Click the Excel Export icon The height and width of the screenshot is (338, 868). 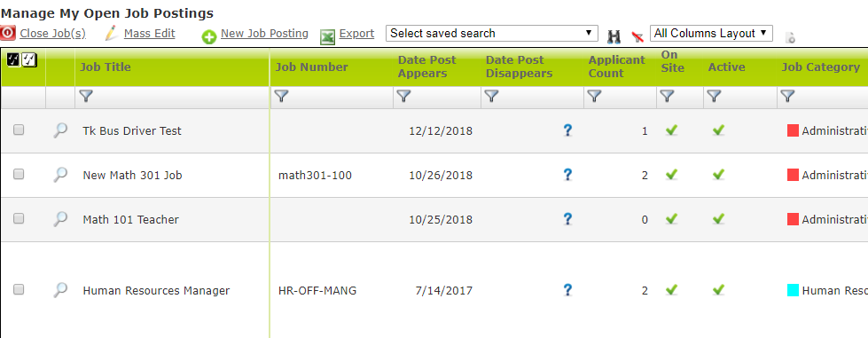point(327,37)
